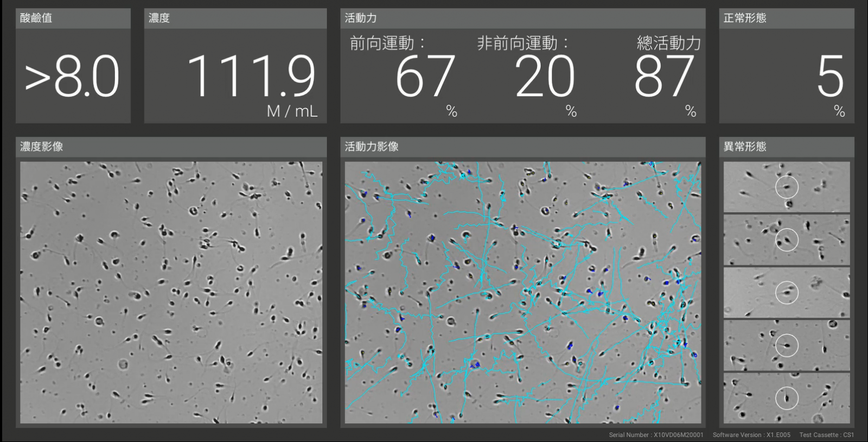Click the concentration microscope image
The height and width of the screenshot is (442, 868).
pos(171,292)
